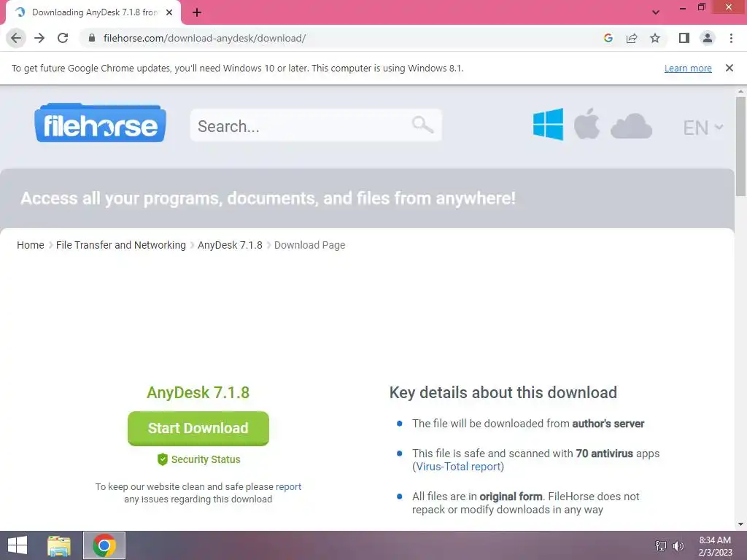This screenshot has height=560, width=747.
Task: Select the Apple Mac platform icon
Action: pyautogui.click(x=587, y=124)
